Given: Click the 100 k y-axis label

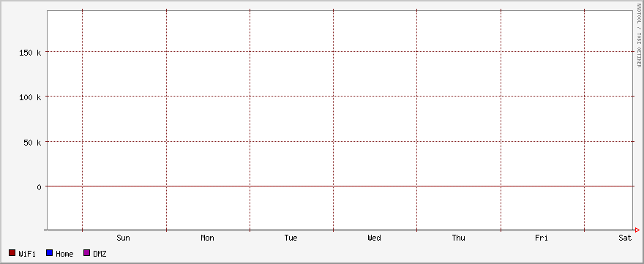Looking at the screenshot, I should 31,97.
